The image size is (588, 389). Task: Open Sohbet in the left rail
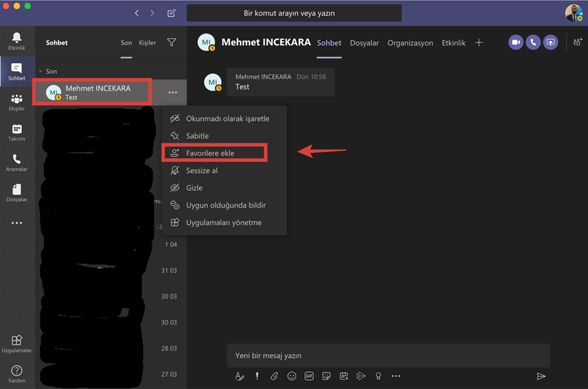tap(17, 71)
